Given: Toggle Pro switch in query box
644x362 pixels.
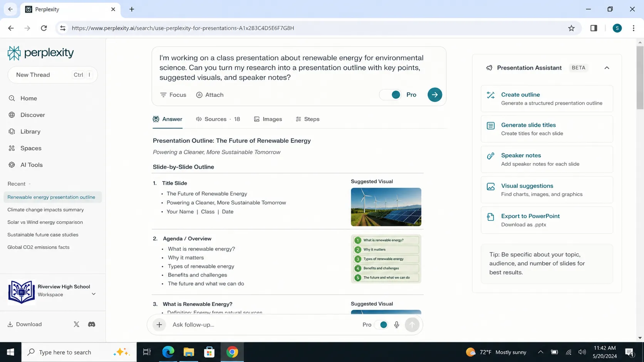Looking at the screenshot, I should point(391,95).
